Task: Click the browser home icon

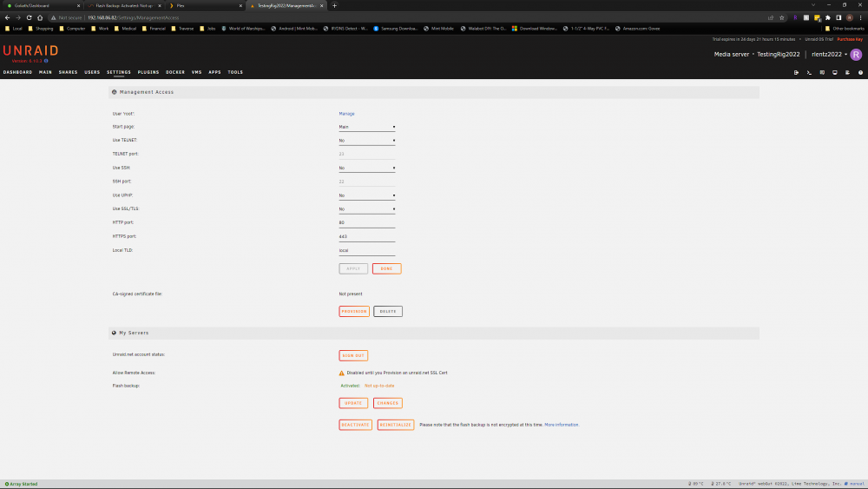Action: point(40,17)
